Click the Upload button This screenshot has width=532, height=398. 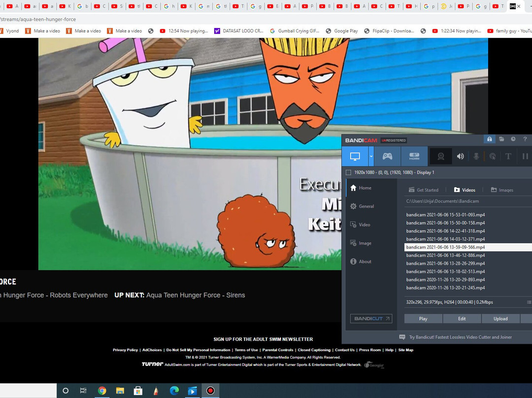500,319
